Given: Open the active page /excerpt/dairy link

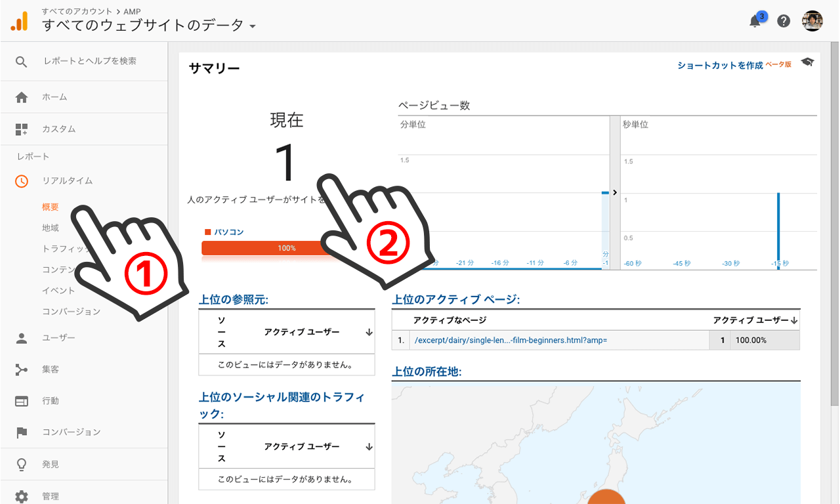Looking at the screenshot, I should pos(510,340).
